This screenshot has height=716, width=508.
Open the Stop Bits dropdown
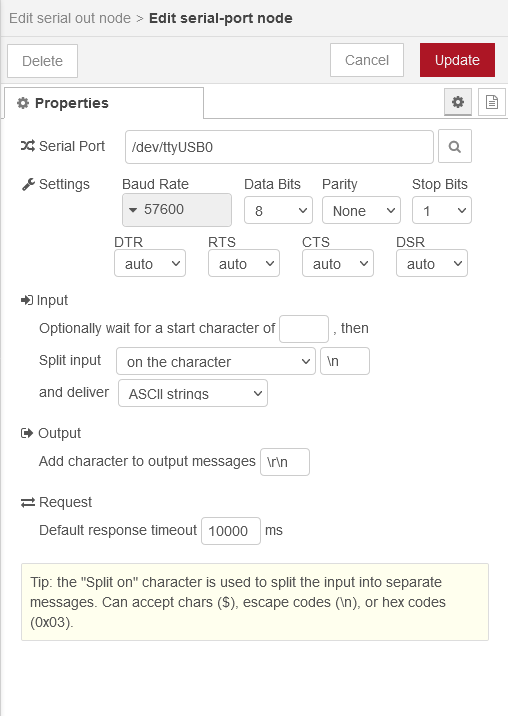(x=442, y=211)
